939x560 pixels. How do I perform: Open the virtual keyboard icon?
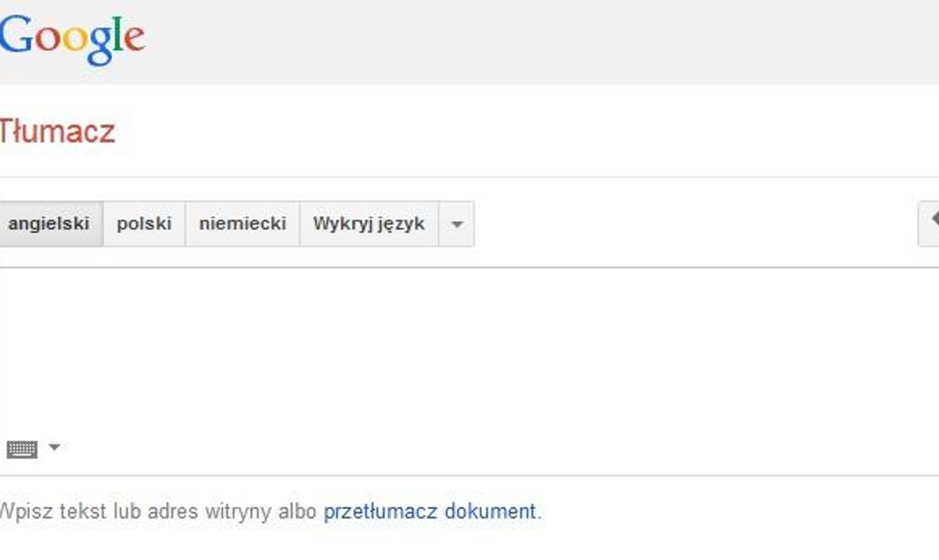(x=22, y=450)
